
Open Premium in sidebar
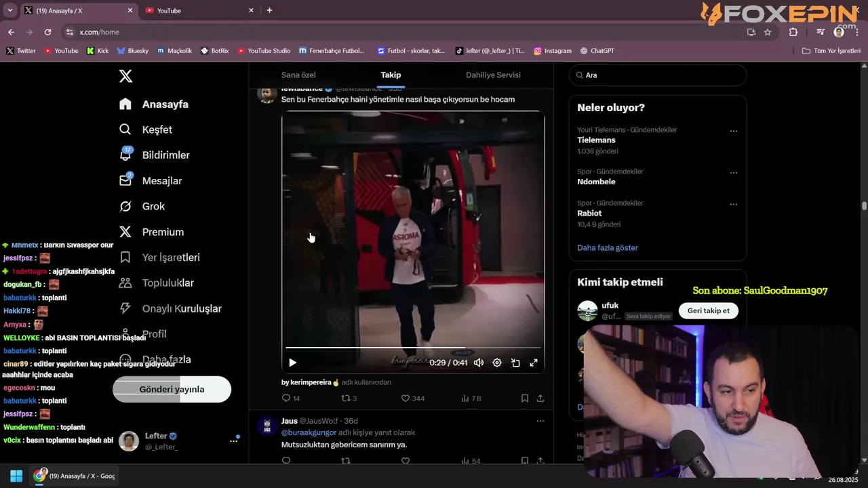[151, 232]
